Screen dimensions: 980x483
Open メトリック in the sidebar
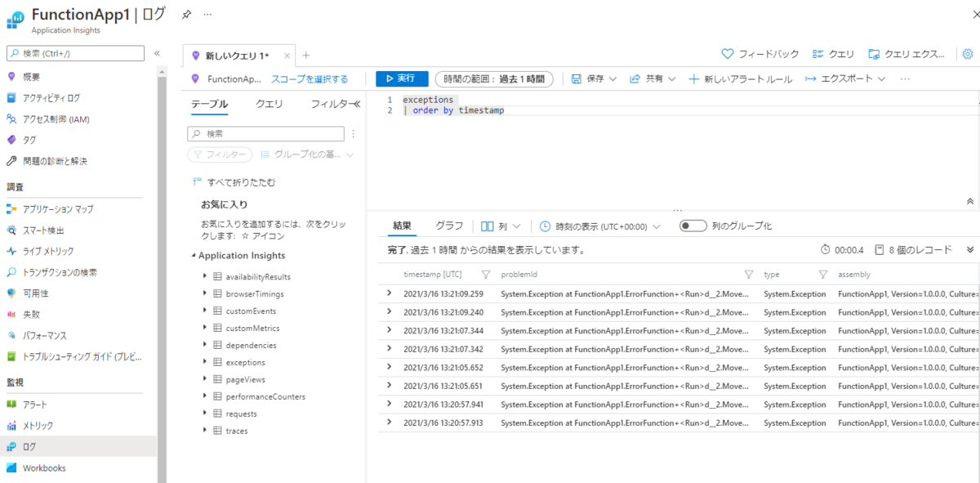38,426
